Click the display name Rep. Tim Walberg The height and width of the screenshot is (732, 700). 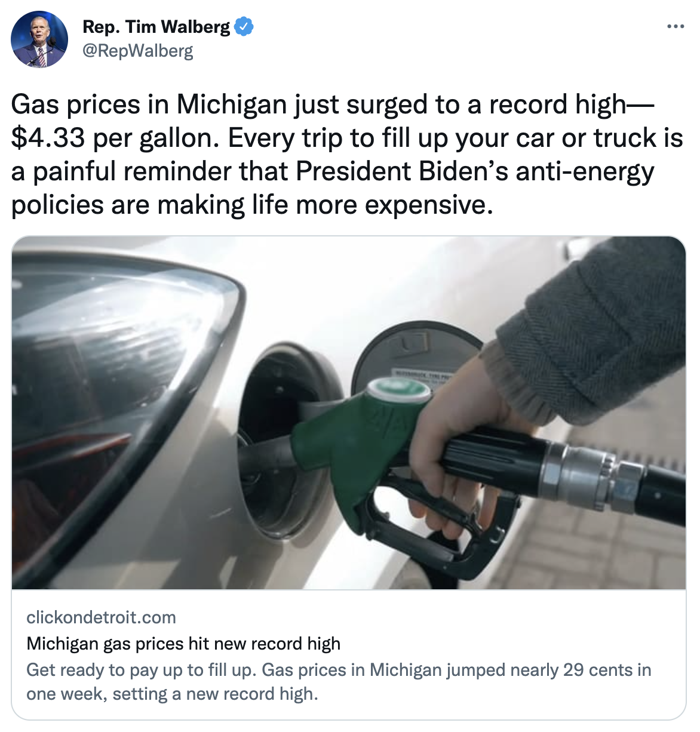coord(156,27)
